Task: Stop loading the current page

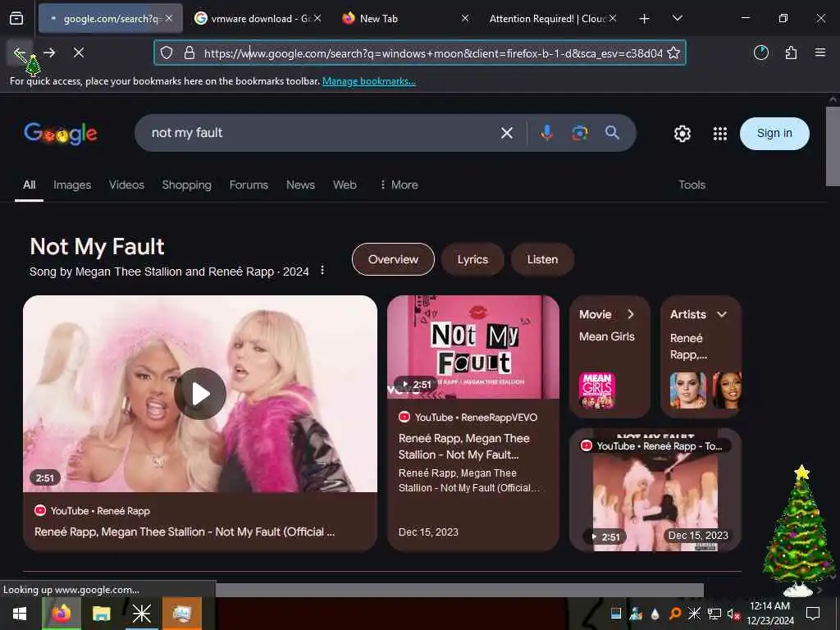Action: click(x=79, y=53)
